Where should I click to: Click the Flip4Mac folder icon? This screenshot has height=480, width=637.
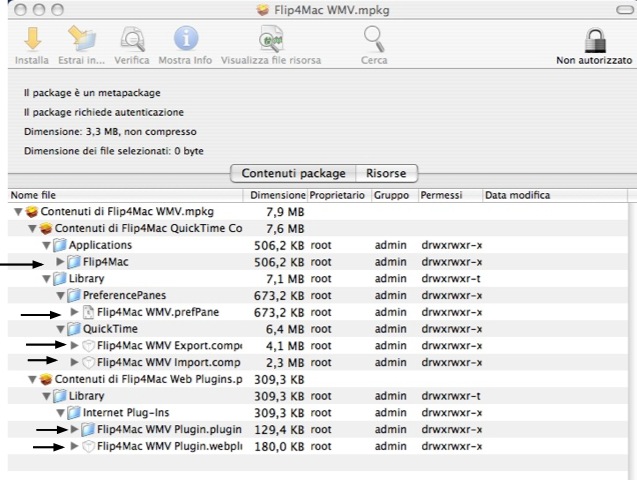[74, 262]
